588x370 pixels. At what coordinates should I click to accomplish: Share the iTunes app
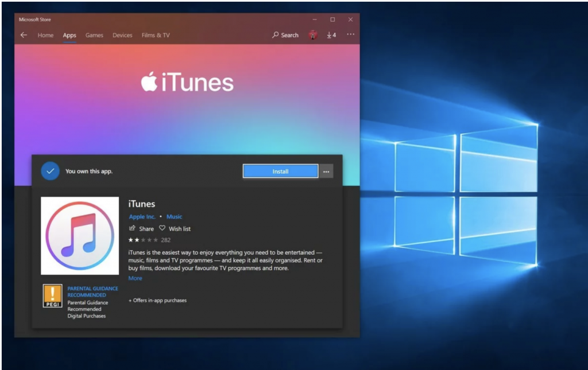click(x=141, y=228)
